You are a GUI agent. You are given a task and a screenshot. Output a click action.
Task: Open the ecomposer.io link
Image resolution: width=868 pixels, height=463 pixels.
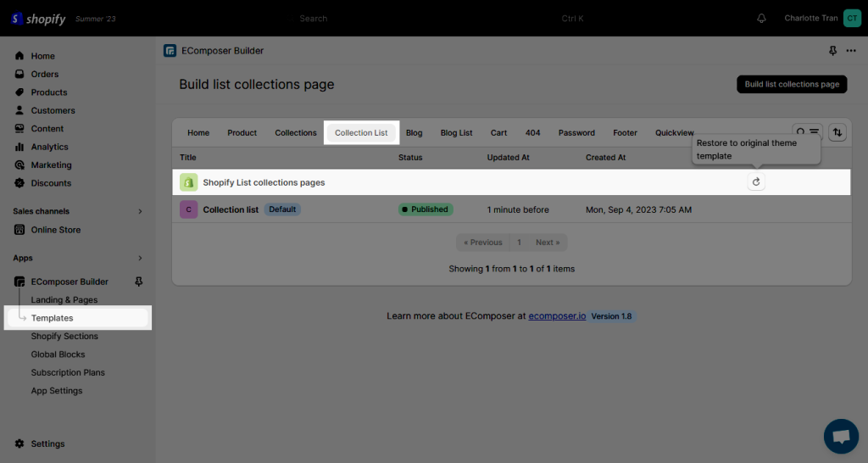tap(557, 315)
